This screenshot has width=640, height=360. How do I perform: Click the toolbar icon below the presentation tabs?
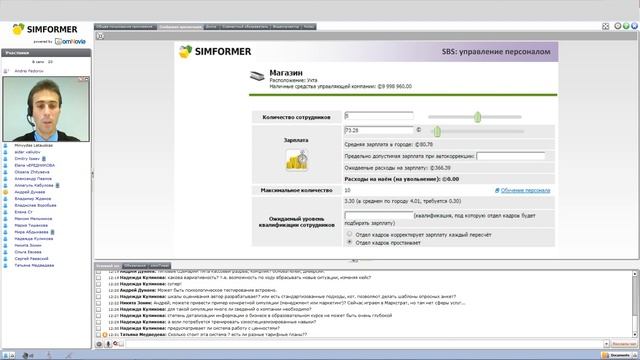click(100, 36)
